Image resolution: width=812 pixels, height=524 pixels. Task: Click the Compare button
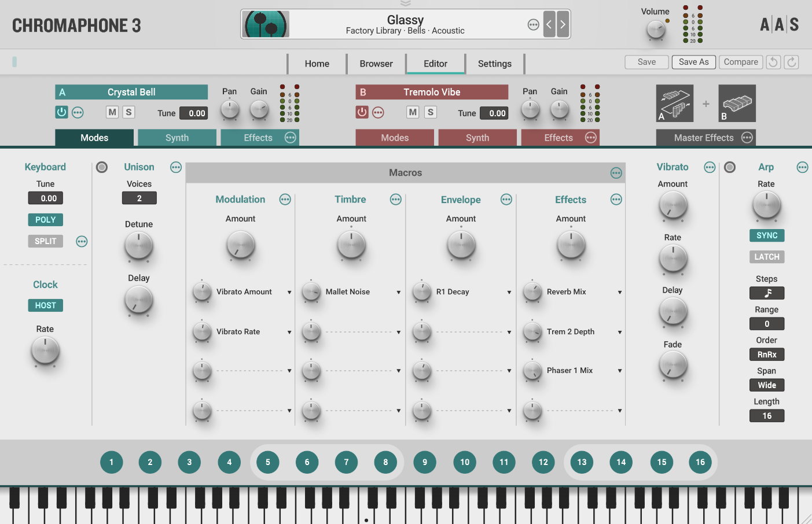point(741,62)
